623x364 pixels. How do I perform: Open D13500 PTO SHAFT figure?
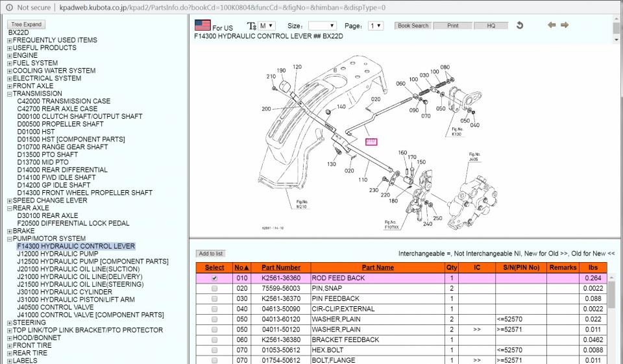[x=47, y=154]
